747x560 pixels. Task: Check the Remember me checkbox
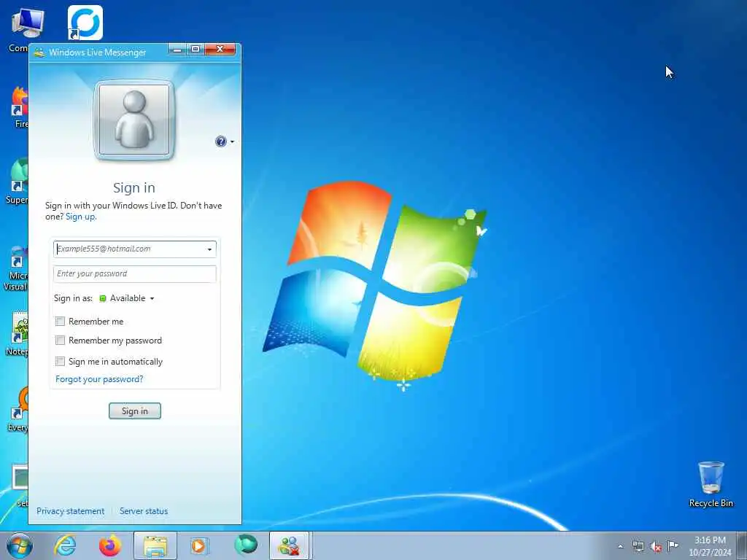60,322
